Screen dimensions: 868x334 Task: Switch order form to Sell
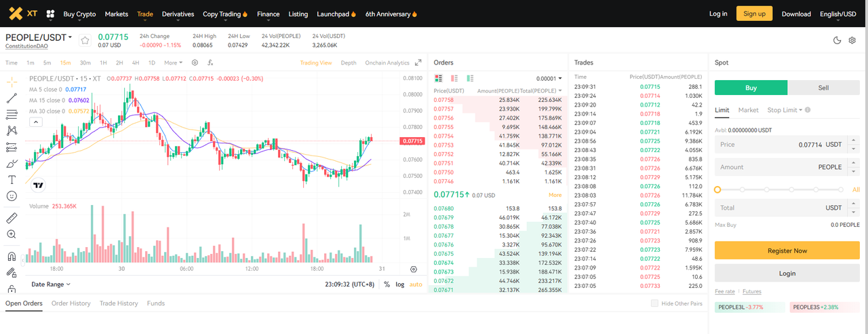(824, 88)
